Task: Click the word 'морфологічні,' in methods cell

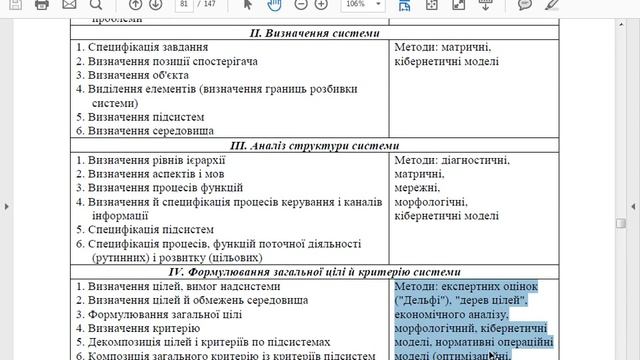Action: coord(431,202)
